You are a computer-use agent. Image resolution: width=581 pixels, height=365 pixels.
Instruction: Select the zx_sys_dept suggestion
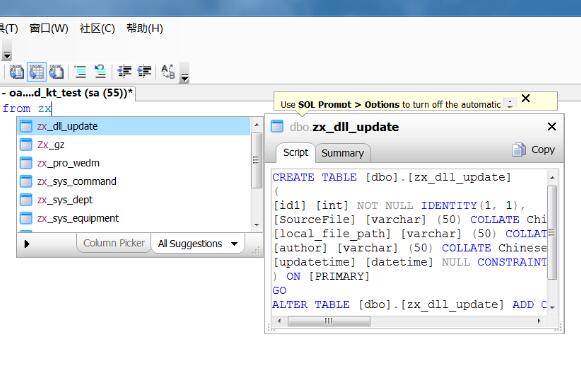point(134,200)
